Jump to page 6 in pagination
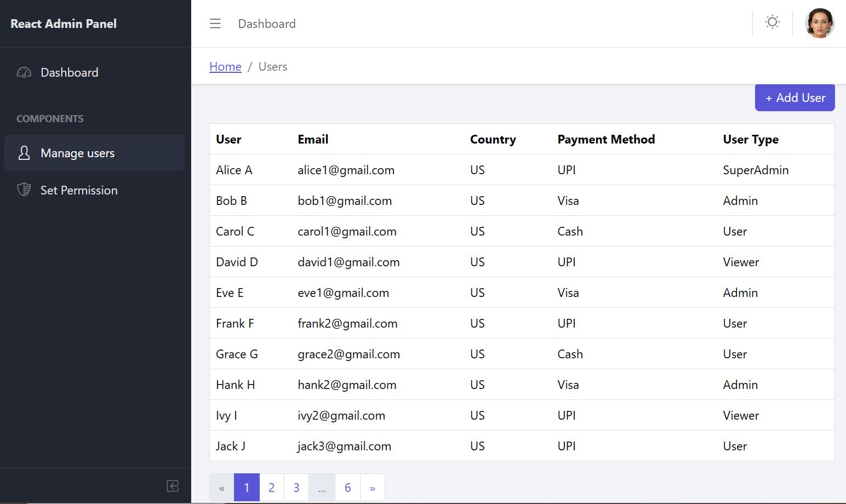Screen dimensions: 846x504 pyautogui.click(x=347, y=487)
